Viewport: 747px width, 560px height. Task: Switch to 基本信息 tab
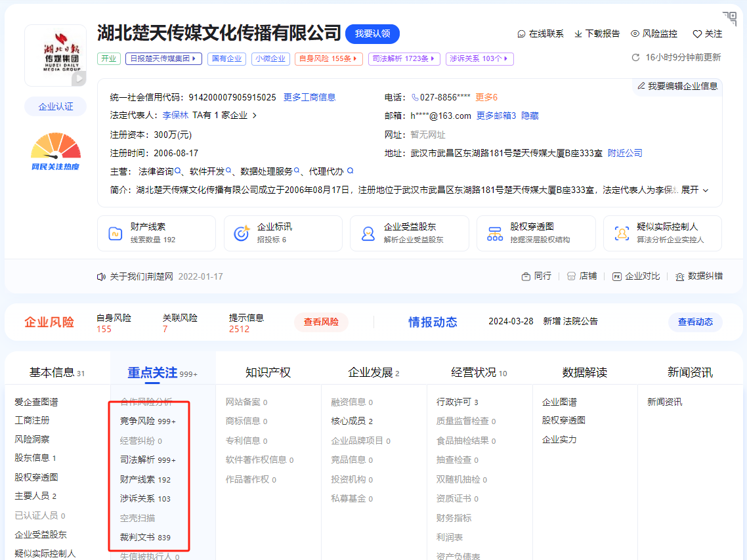tap(57, 372)
